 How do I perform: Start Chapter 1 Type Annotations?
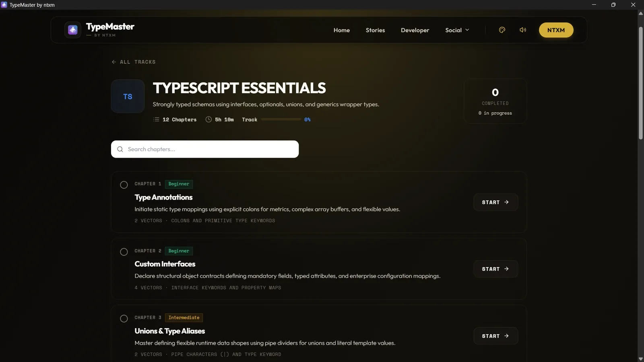point(495,202)
